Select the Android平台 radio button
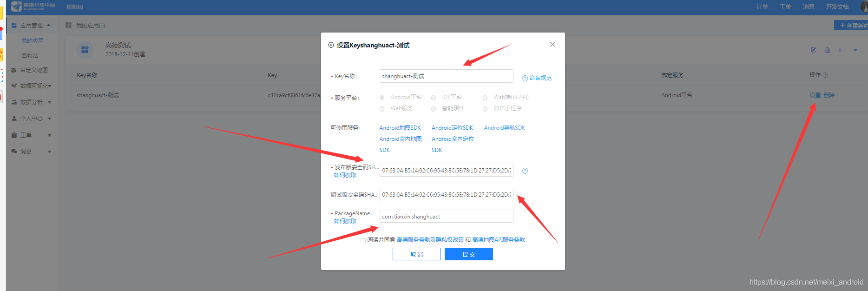The width and height of the screenshot is (868, 291). point(382,98)
